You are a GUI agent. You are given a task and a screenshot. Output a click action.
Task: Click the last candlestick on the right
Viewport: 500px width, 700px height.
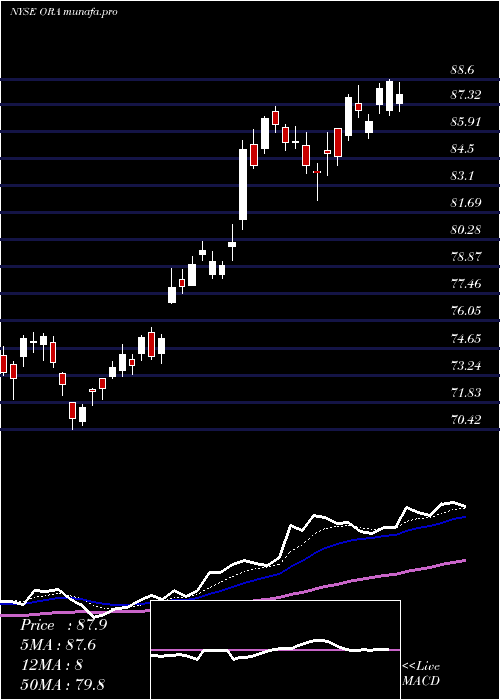point(399,97)
